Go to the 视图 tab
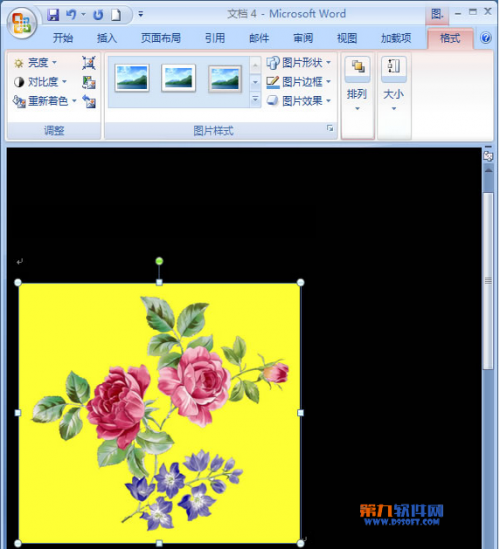This screenshot has height=549, width=500. pyautogui.click(x=347, y=38)
